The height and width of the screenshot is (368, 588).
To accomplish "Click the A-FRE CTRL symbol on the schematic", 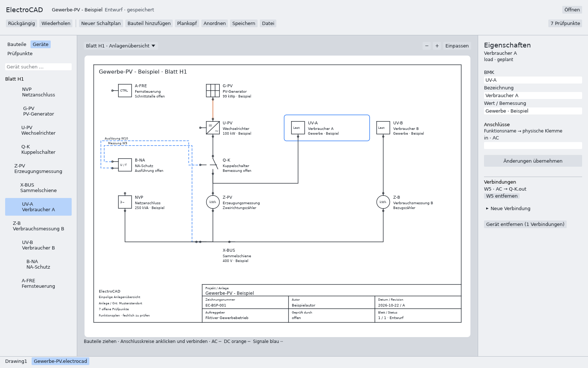I will click(x=125, y=91).
